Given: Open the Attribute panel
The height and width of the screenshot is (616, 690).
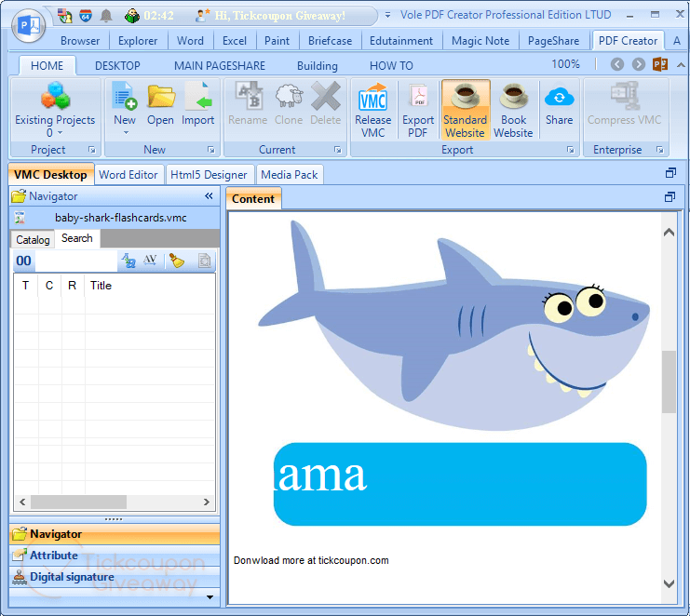Looking at the screenshot, I should tap(115, 556).
